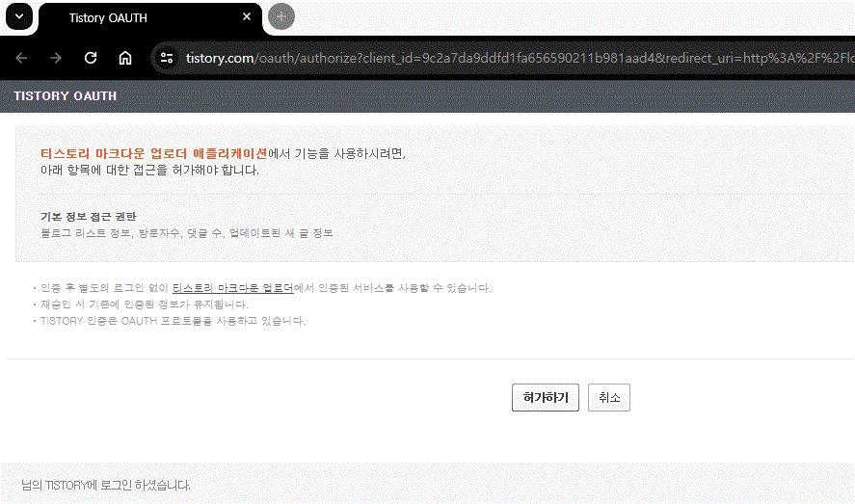The image size is (855, 504).
Task: Click the 님의 TISTORY에 로그인 하셨습니다 footer text
Action: [x=106, y=485]
